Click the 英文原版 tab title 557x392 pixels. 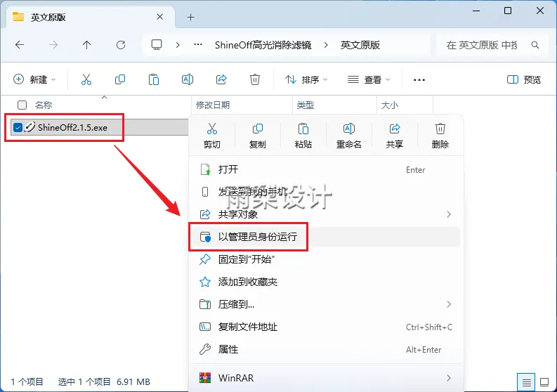pos(48,17)
